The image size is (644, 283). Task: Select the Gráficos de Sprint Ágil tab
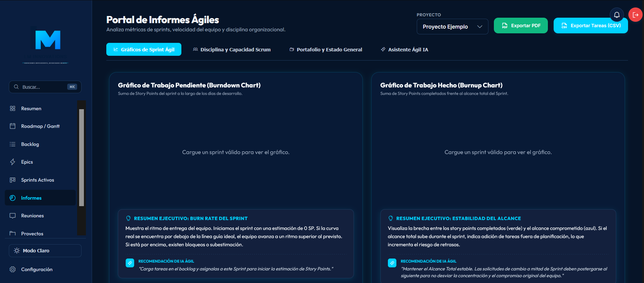144,49
